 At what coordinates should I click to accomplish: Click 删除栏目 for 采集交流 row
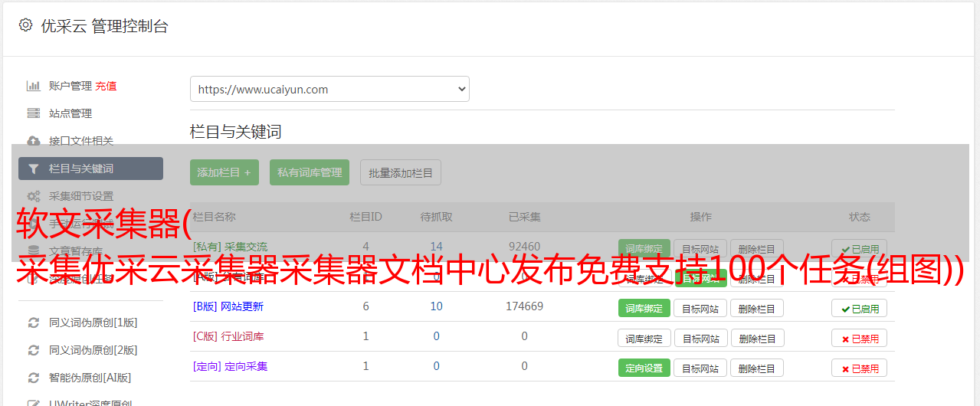[757, 248]
